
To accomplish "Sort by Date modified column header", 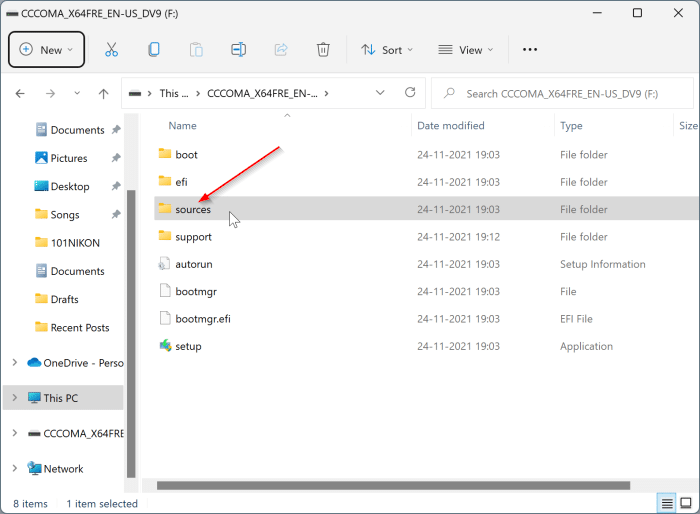I will [x=450, y=125].
